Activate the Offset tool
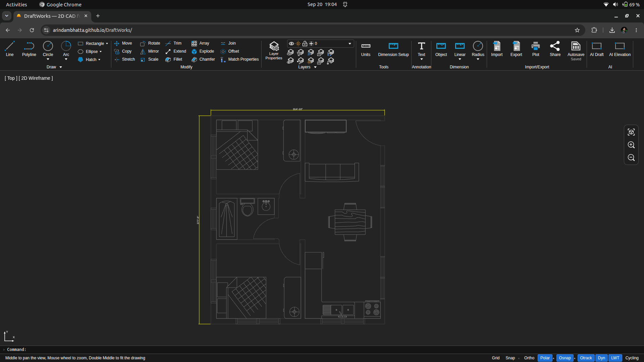The width and height of the screenshot is (644, 362). tap(230, 51)
